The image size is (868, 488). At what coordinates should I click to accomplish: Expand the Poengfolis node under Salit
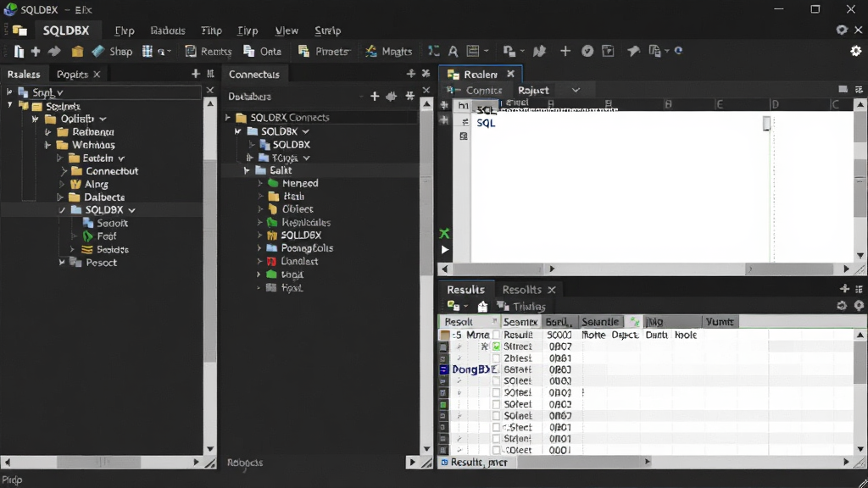(259, 248)
